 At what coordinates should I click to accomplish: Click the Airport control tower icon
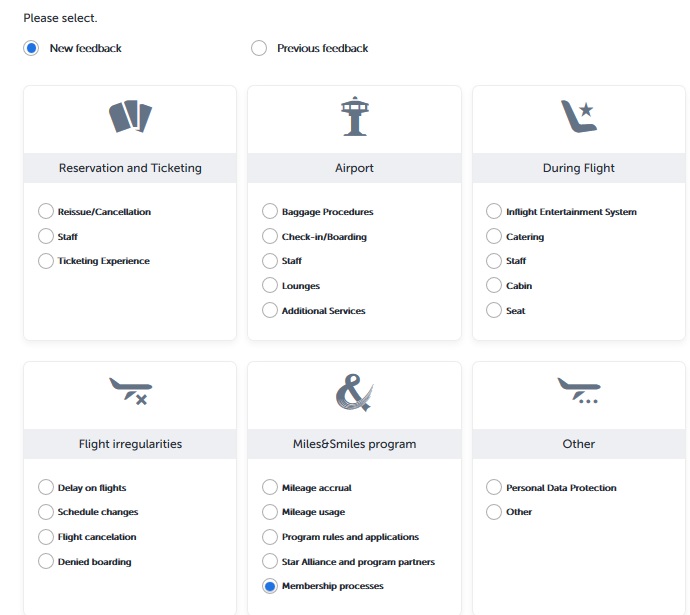coord(355,116)
